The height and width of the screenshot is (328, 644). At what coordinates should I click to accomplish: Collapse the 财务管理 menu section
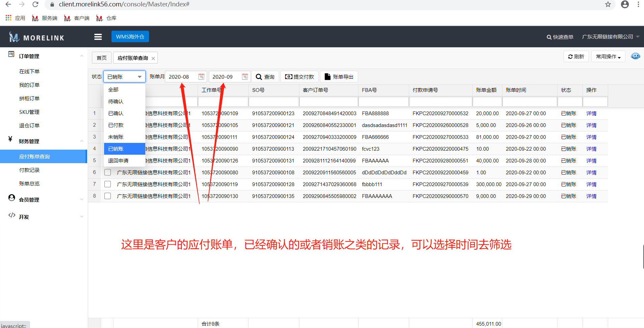tap(44, 141)
